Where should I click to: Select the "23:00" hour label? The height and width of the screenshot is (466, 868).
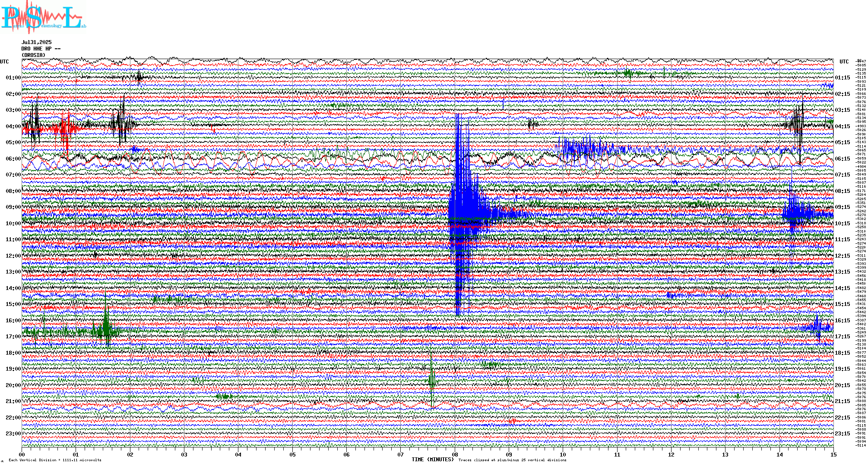(13, 434)
